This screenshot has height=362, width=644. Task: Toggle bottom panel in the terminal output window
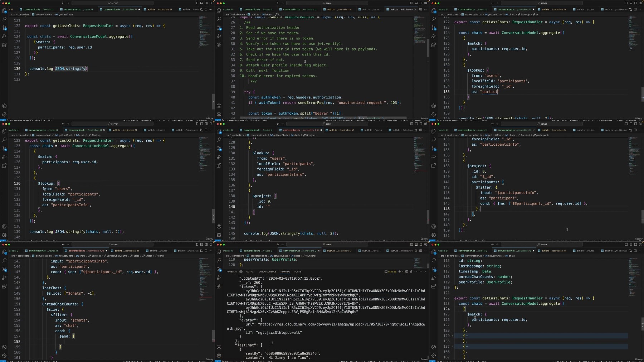click(416, 245)
